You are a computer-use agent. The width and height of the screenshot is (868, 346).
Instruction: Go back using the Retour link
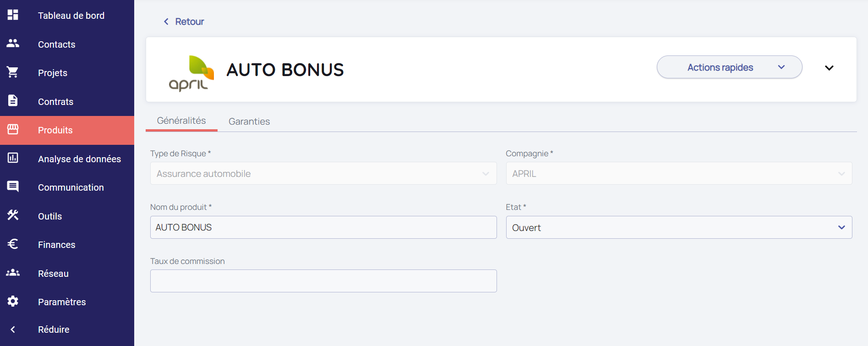click(x=184, y=22)
